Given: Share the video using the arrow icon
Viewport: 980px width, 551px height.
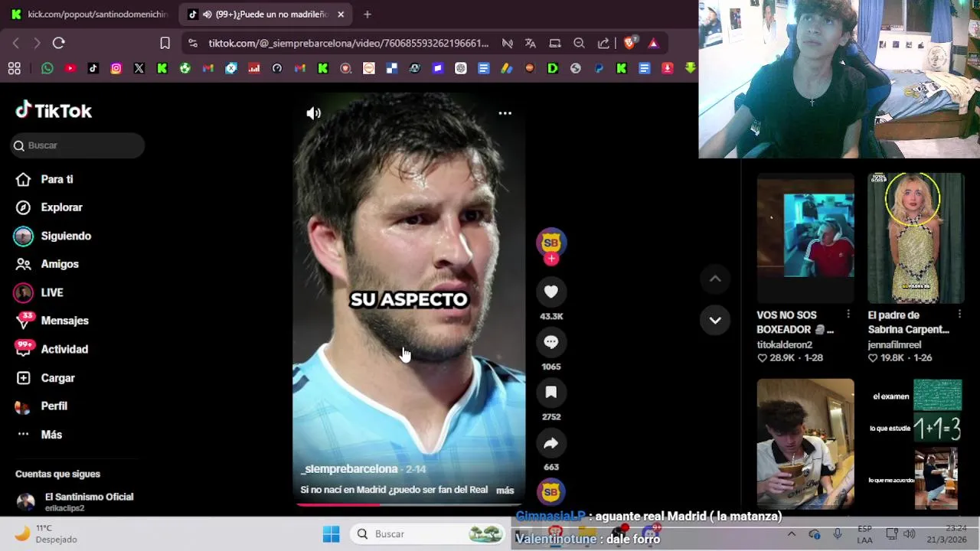Looking at the screenshot, I should tap(551, 443).
